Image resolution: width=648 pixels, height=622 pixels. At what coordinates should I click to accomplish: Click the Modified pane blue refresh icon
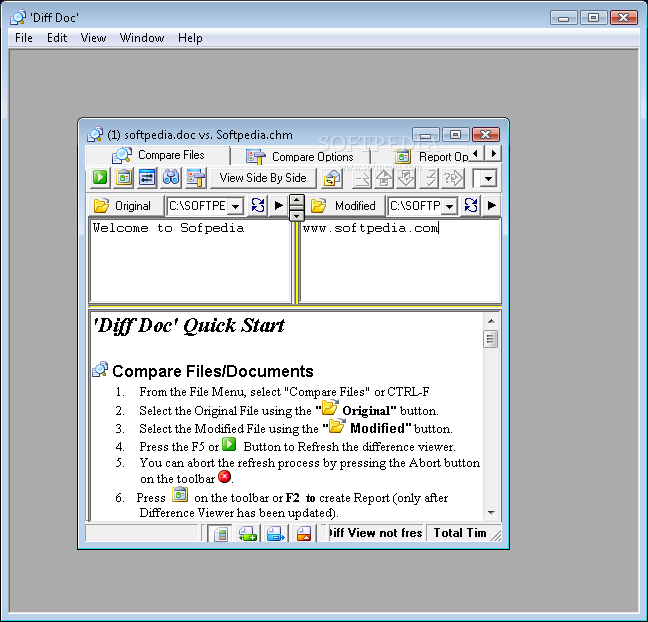471,205
